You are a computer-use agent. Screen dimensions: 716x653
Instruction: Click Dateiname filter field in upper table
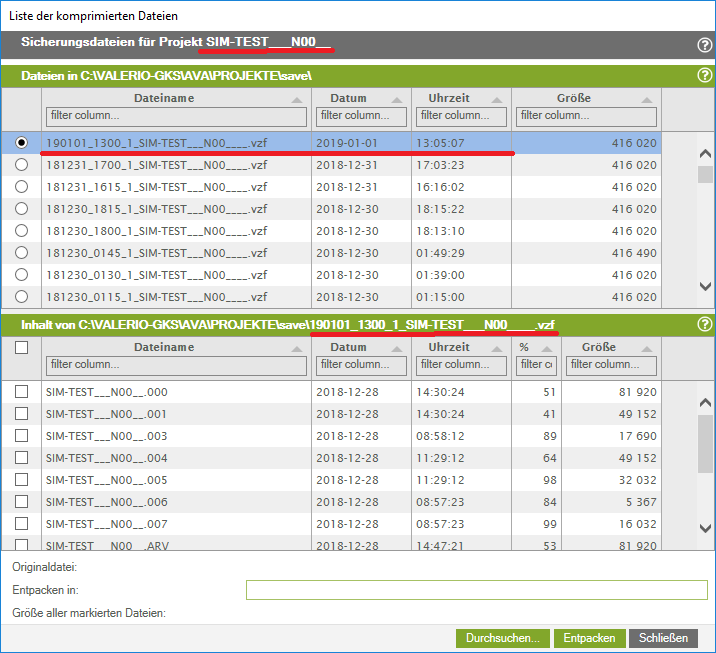point(176,116)
